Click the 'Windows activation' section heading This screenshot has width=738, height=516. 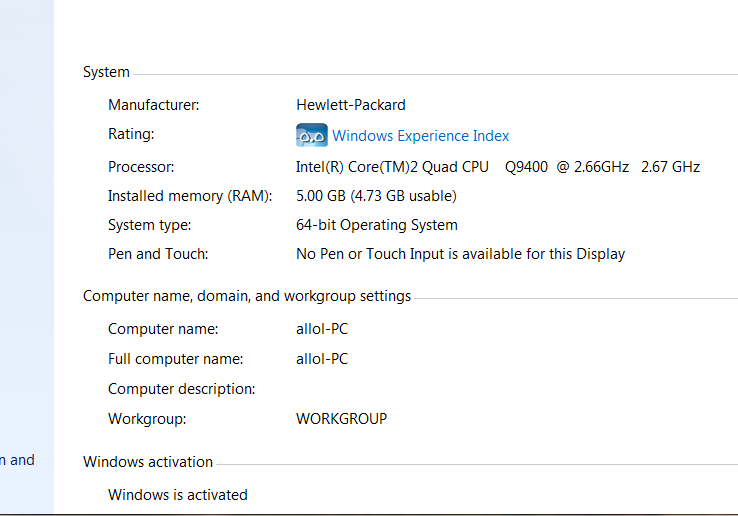tap(148, 462)
